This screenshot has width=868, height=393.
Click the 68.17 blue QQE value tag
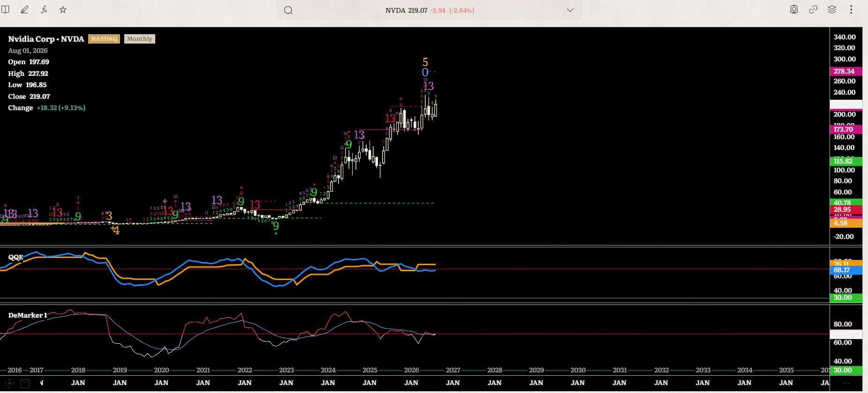click(845, 270)
